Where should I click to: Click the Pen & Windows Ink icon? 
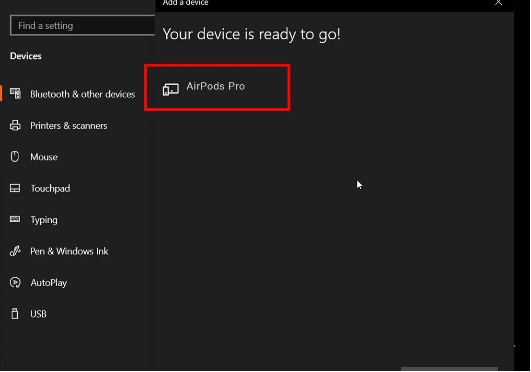(x=15, y=251)
